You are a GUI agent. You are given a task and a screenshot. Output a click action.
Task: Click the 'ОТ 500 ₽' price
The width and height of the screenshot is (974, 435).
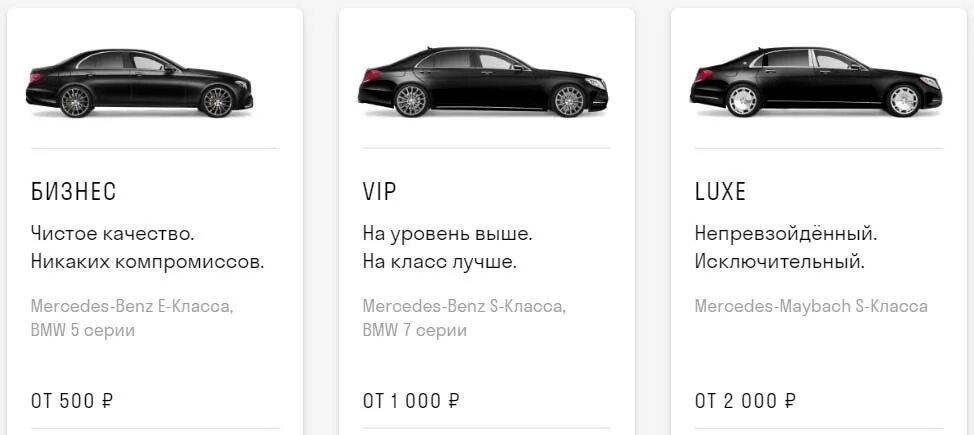pos(72,401)
